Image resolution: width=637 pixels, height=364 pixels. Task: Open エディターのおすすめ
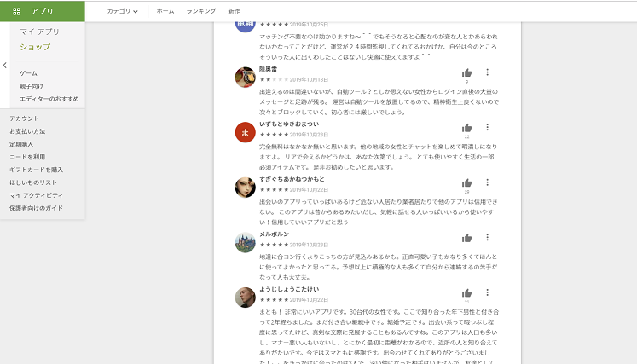point(49,99)
